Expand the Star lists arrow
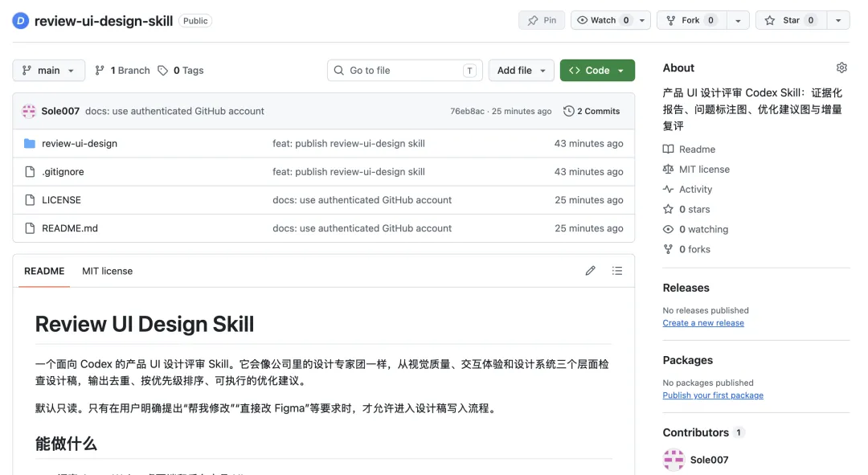This screenshot has height=475, width=868. (838, 20)
